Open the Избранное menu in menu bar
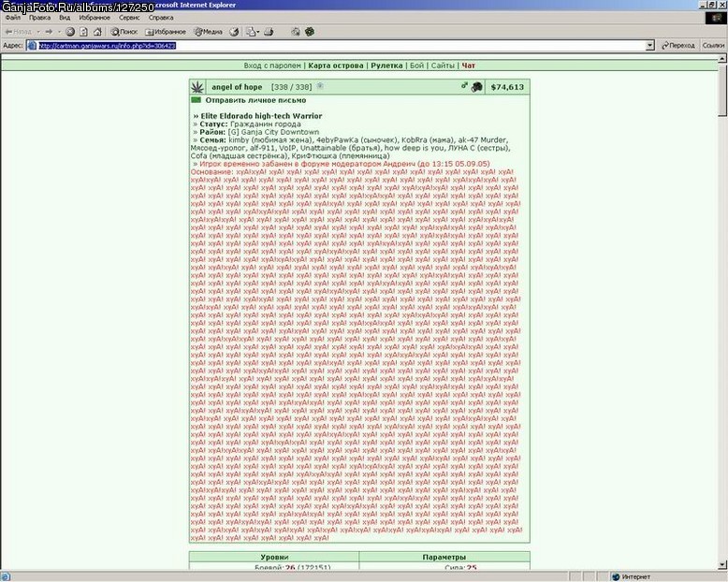Viewport: 728px width, 582px height. [x=95, y=18]
